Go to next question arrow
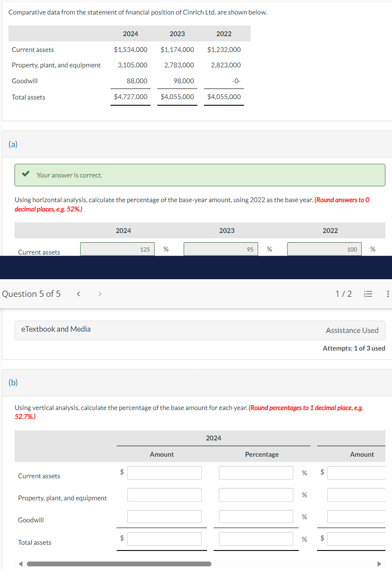Viewport: 392px width, 569px height. [x=100, y=294]
